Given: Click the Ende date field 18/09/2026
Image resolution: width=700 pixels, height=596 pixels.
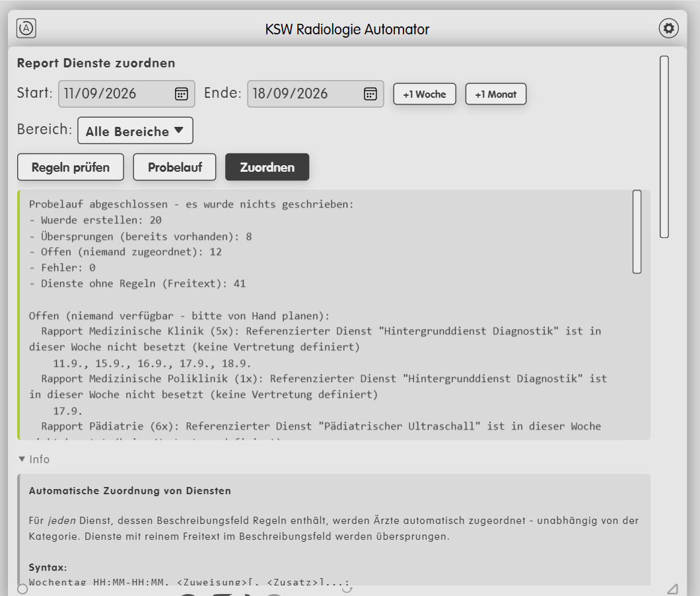Looking at the screenshot, I should pos(316,94).
